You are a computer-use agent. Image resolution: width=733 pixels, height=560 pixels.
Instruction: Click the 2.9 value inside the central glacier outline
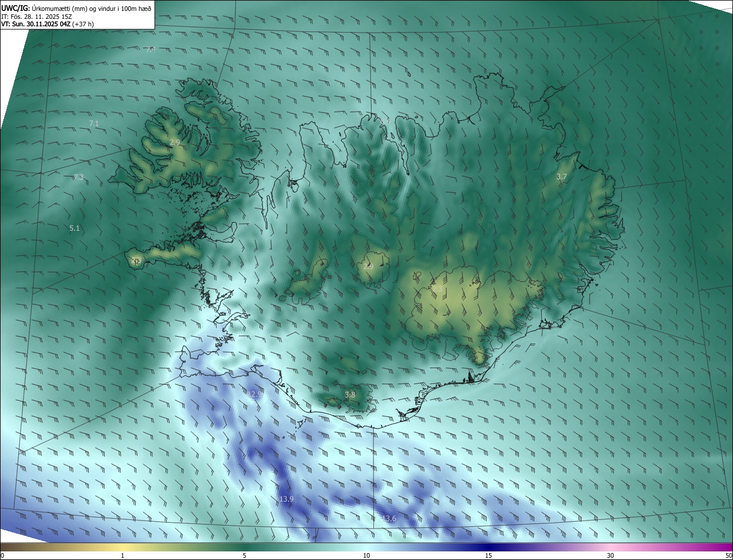pyautogui.click(x=368, y=267)
